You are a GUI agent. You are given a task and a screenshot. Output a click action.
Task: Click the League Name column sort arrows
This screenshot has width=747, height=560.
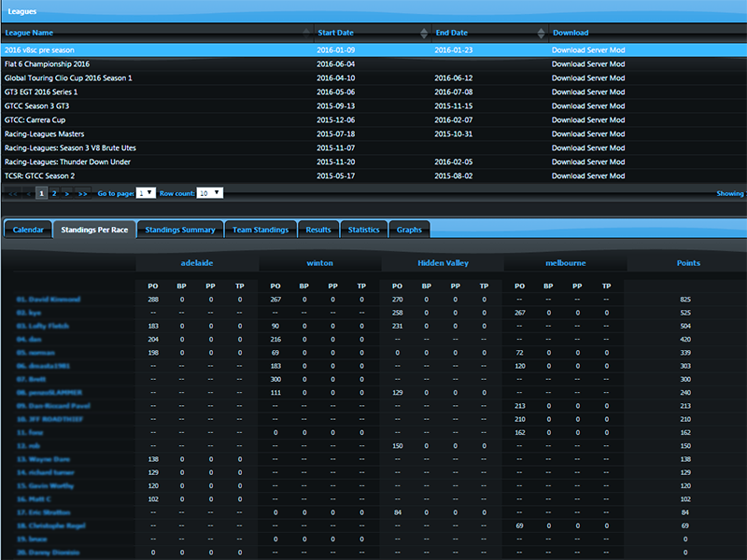(x=305, y=33)
